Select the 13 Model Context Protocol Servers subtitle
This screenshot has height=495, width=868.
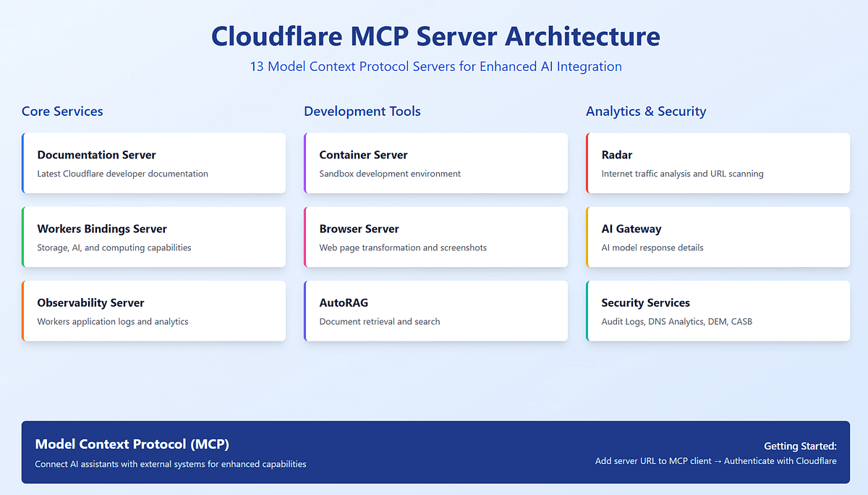[435, 66]
